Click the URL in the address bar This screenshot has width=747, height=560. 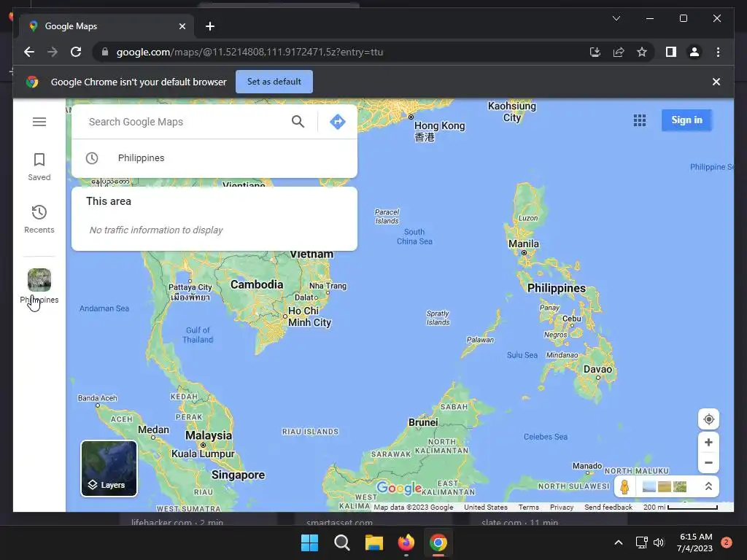249,52
